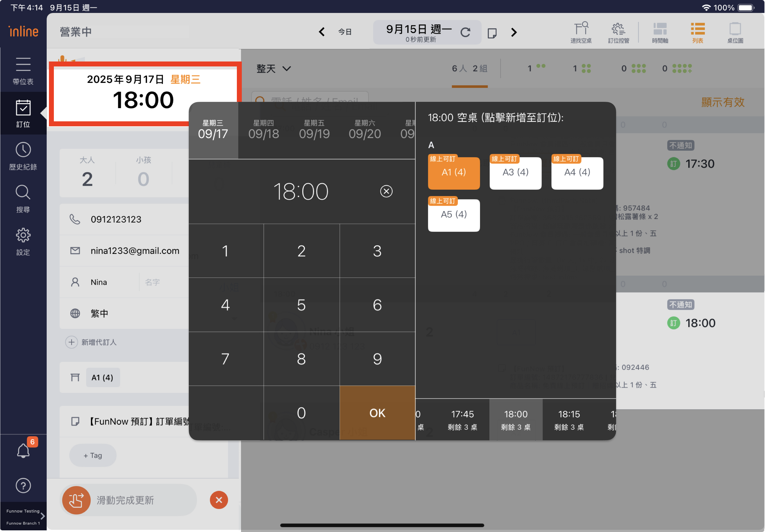Clear the 18:00 time entry with X
765x532 pixels.
(x=386, y=191)
